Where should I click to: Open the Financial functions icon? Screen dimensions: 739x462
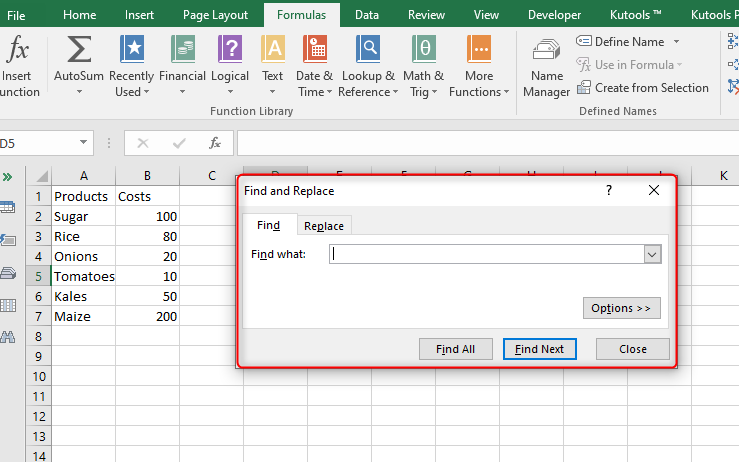point(183,49)
